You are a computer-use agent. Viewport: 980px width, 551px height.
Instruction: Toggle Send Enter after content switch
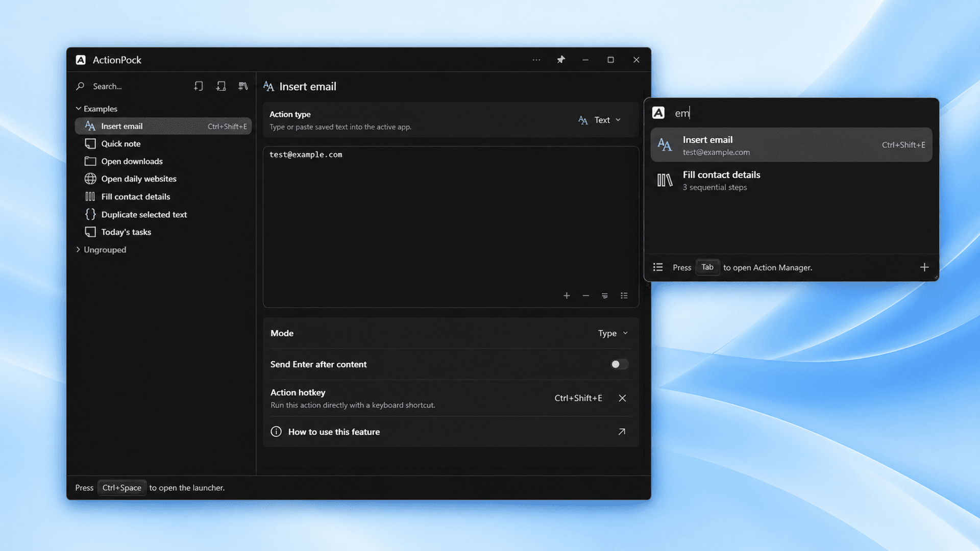pos(619,364)
